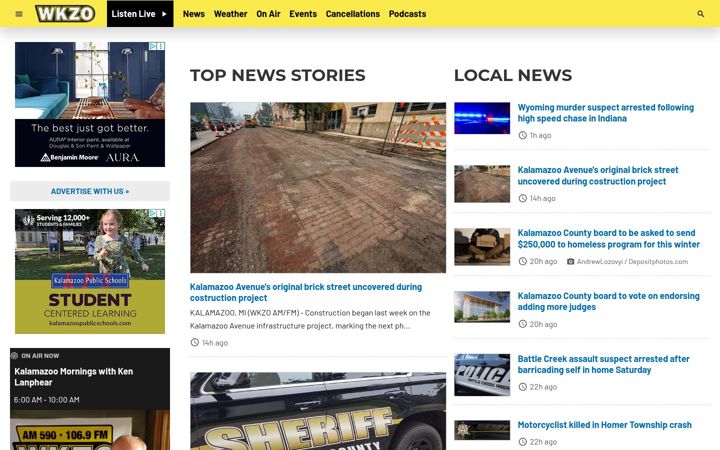Open the Homer Township crash thumbnail
This screenshot has height=450, width=720.
482,430
